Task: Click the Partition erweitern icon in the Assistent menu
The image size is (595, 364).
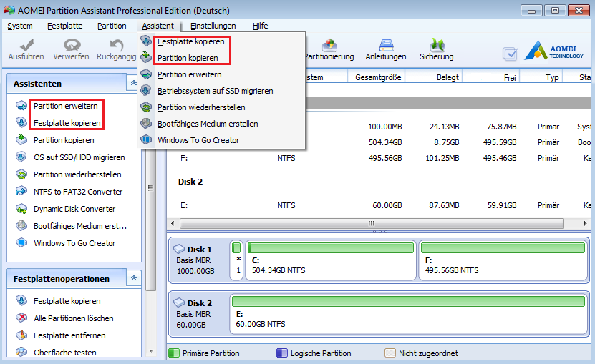Action: point(146,74)
